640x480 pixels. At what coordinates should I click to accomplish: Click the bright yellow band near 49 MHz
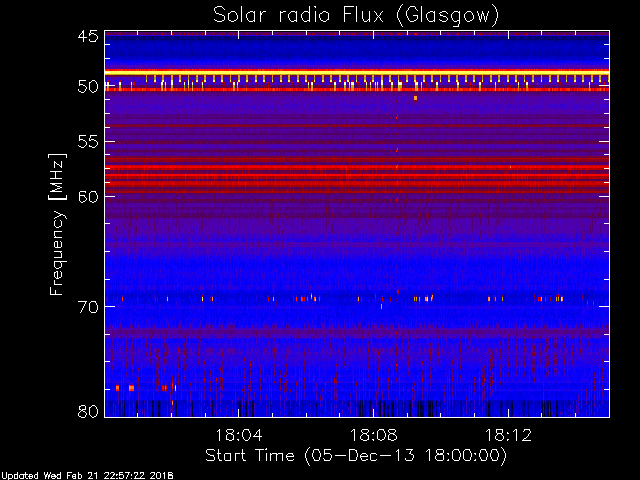357,73
